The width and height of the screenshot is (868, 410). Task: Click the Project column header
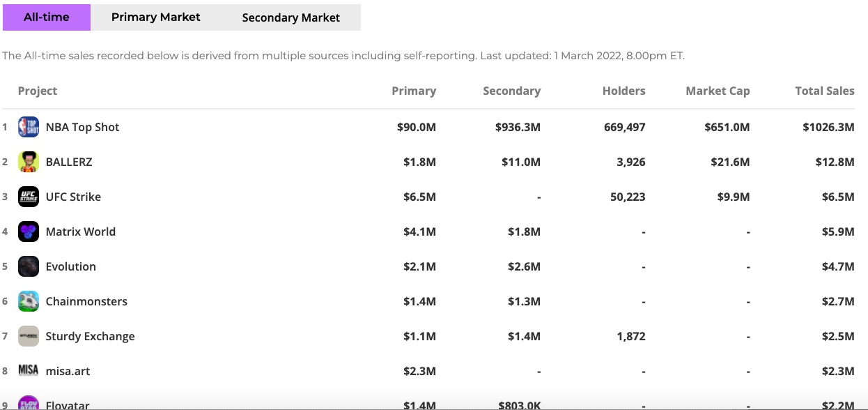[x=38, y=91]
